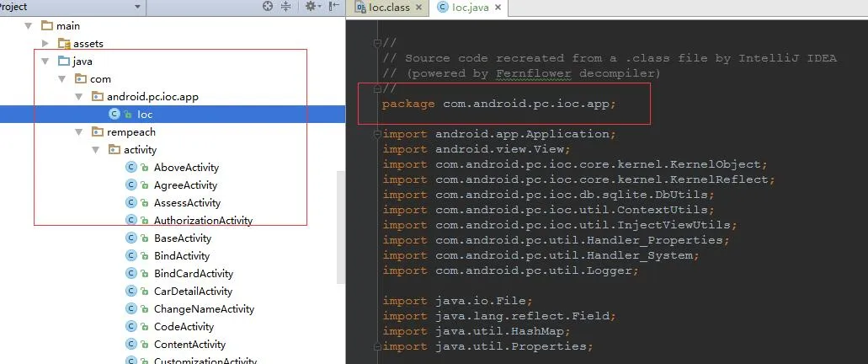Click the AboveActivity class icon
Viewport: 868px width, 364px height.
click(131, 168)
